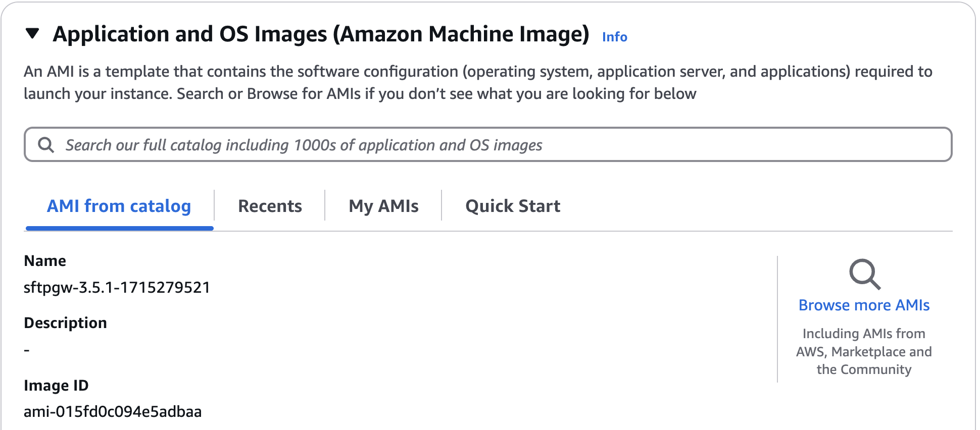
Task: Click the dash value under Description
Action: [x=27, y=350]
